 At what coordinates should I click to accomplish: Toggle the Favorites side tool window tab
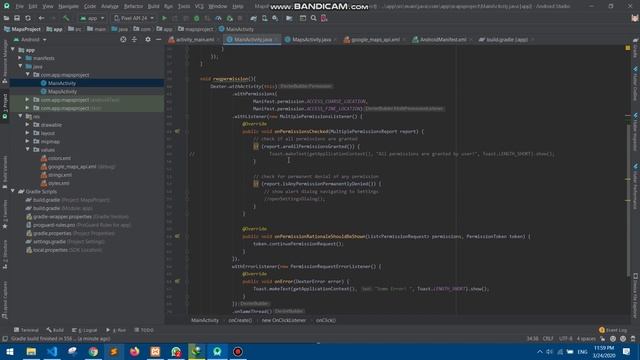coord(5,214)
